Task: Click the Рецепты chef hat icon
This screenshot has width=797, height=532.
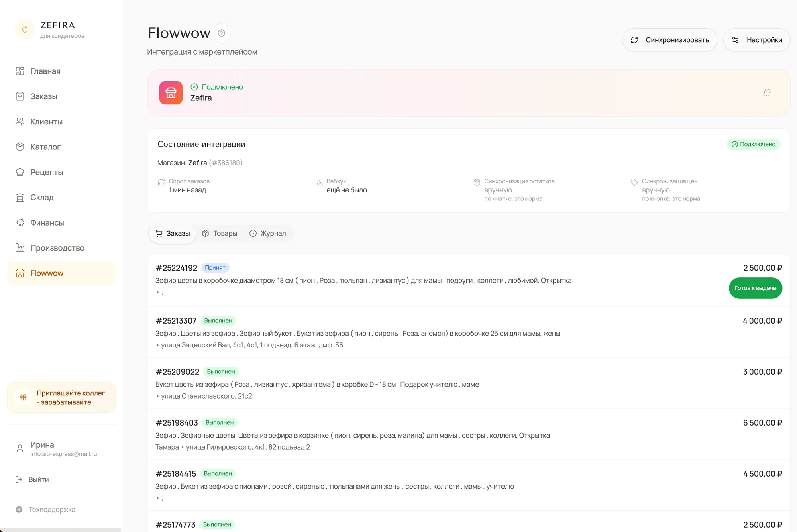Action: coord(20,172)
